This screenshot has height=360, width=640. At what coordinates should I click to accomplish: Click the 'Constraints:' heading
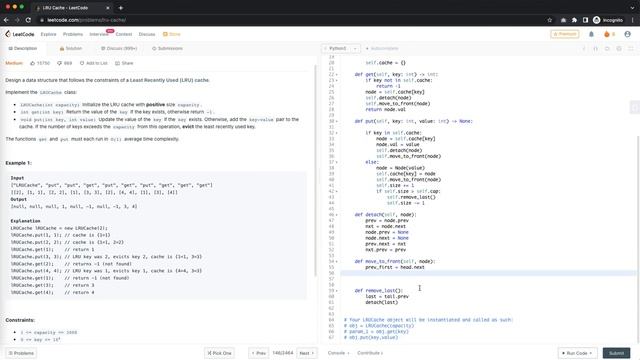click(20, 320)
